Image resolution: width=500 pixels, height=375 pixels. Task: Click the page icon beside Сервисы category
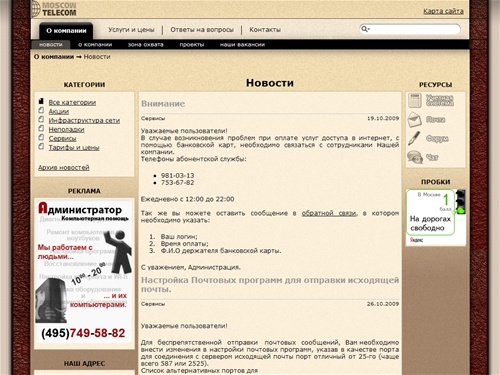(41, 137)
